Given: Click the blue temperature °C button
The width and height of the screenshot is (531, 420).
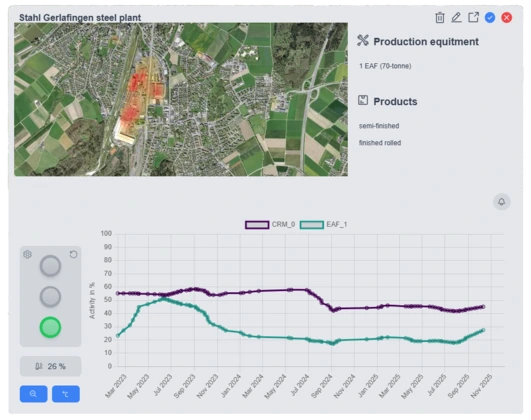Looking at the screenshot, I should pyautogui.click(x=66, y=394).
